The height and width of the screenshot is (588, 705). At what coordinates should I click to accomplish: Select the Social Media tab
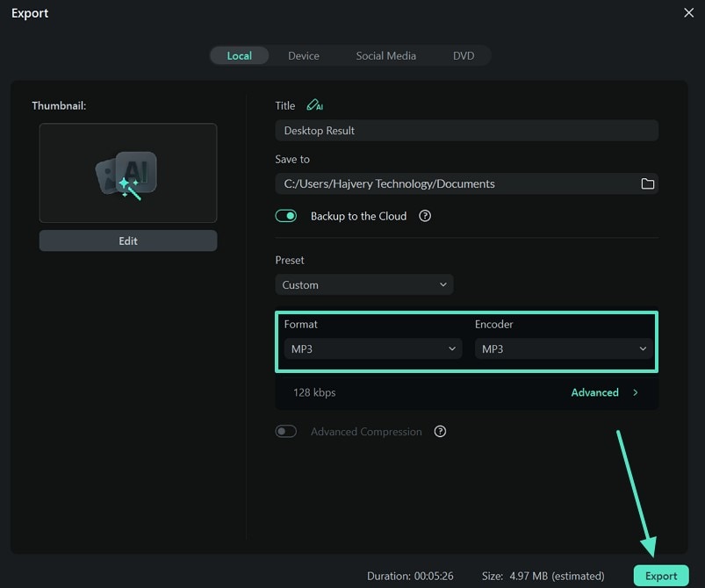click(x=385, y=55)
